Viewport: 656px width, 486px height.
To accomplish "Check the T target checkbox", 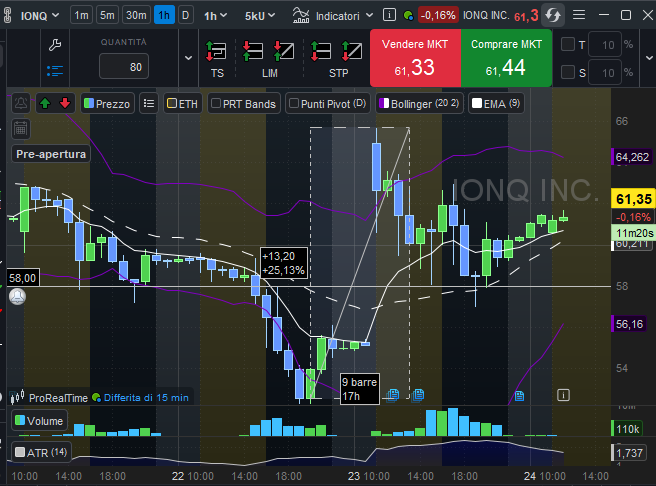I will [568, 44].
